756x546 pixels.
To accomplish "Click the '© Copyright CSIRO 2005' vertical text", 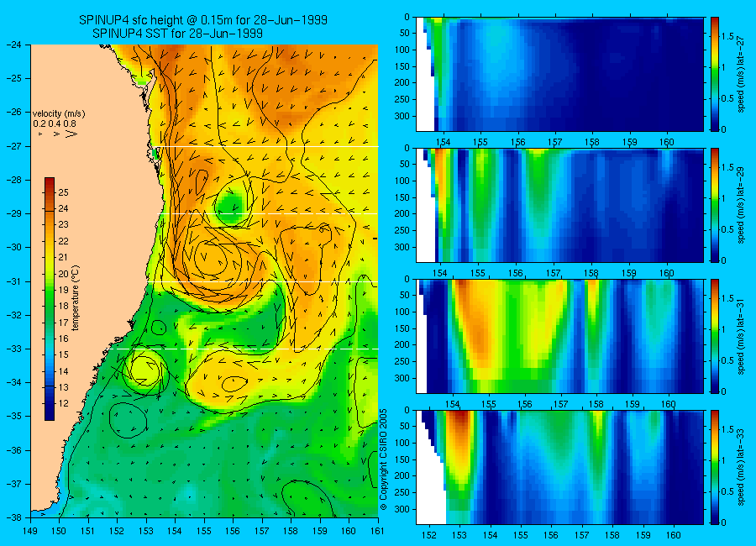I will [x=384, y=459].
